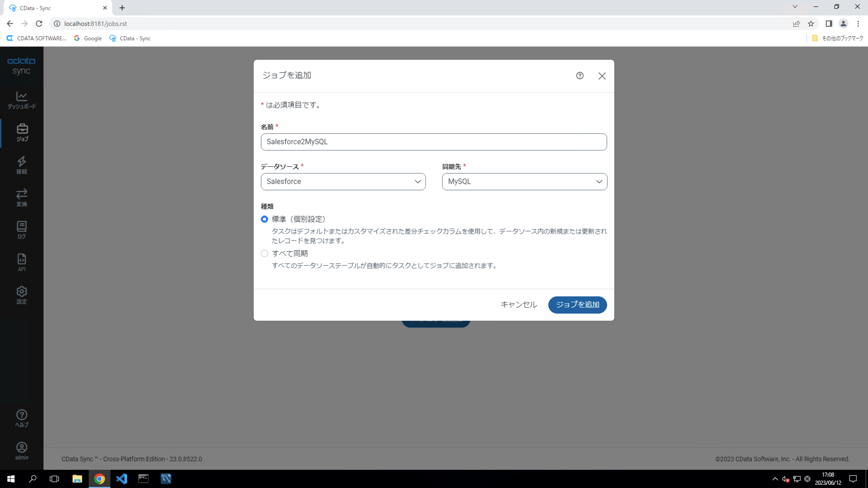
Task: Open the Transformations arrows icon
Action: [22, 197]
